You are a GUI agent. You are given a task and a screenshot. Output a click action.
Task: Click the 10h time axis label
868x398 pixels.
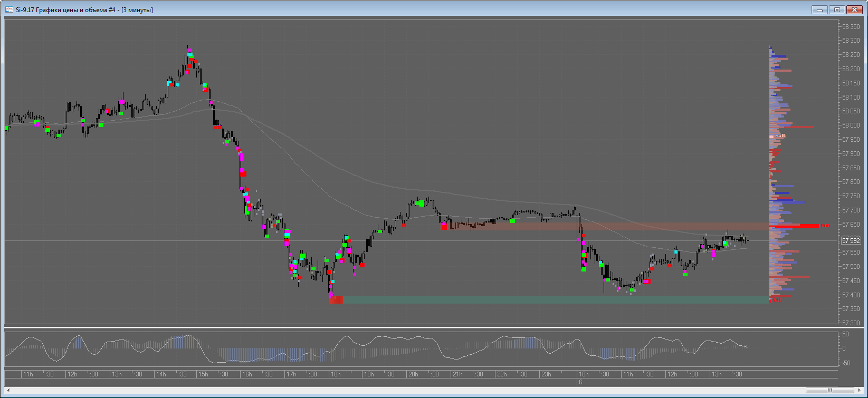(583, 374)
